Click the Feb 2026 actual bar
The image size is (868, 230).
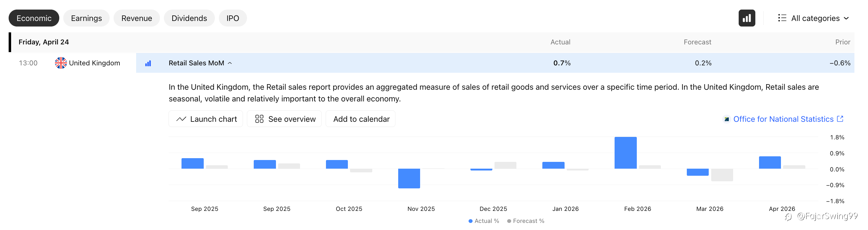pos(625,153)
